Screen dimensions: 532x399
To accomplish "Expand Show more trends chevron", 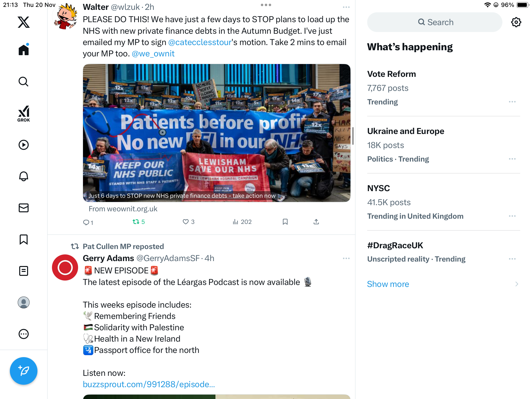I will click(517, 284).
